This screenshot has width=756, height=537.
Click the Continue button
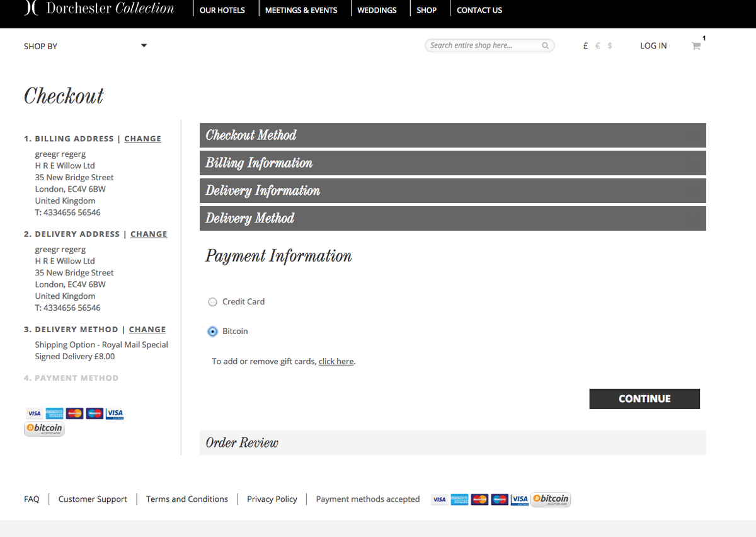pyautogui.click(x=644, y=399)
